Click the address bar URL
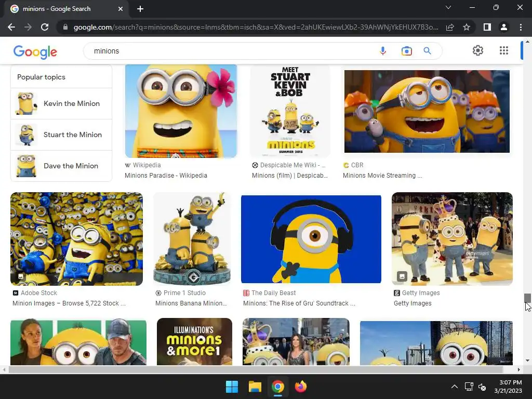Viewport: 532px width, 399px height. click(x=256, y=27)
